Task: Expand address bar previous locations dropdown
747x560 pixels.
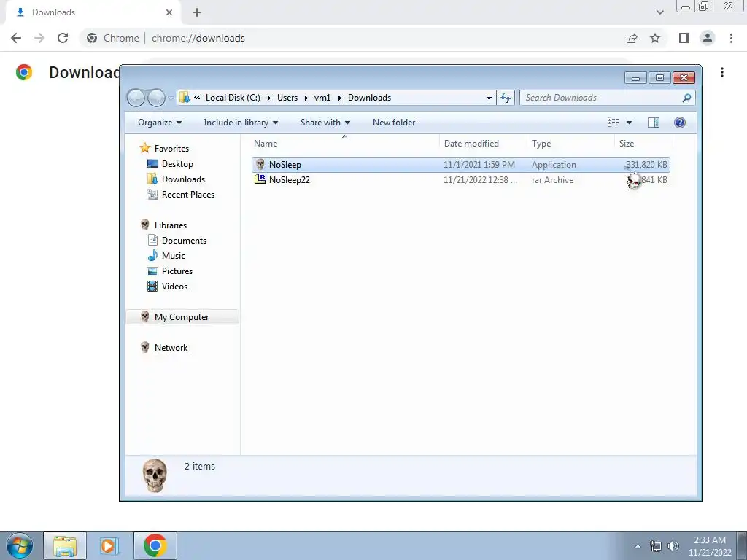Action: pyautogui.click(x=489, y=98)
